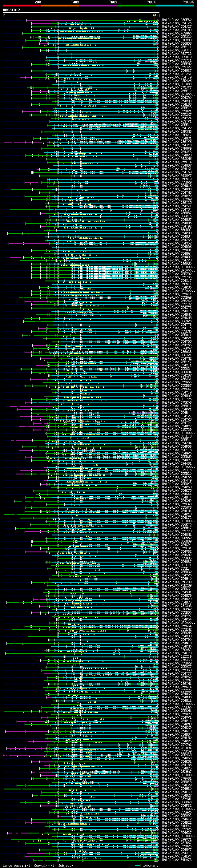Open hit UniRef100_Q54TZ5
This screenshot has height=868, width=197.
(177, 23)
